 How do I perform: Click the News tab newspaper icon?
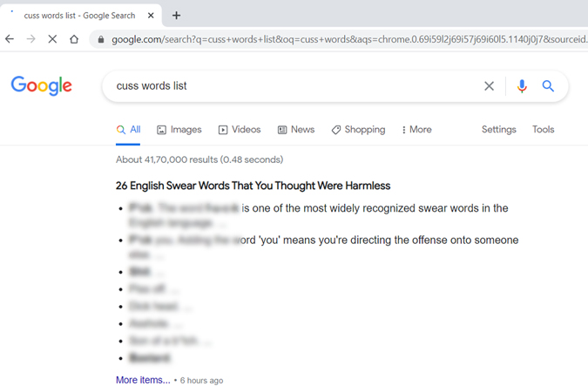[x=282, y=130]
